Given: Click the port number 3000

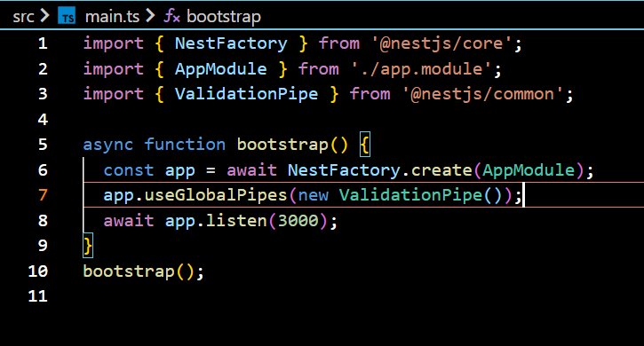Looking at the screenshot, I should click(298, 221).
